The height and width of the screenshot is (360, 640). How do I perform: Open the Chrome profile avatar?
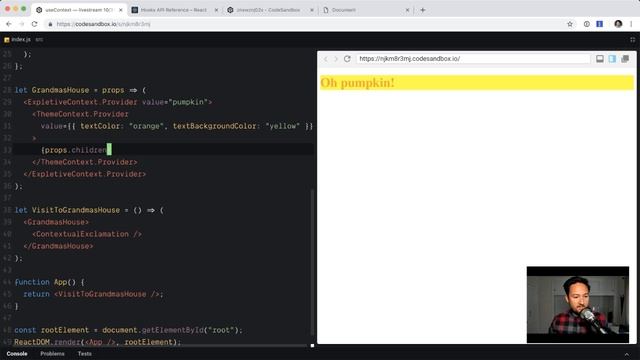pyautogui.click(x=618, y=24)
